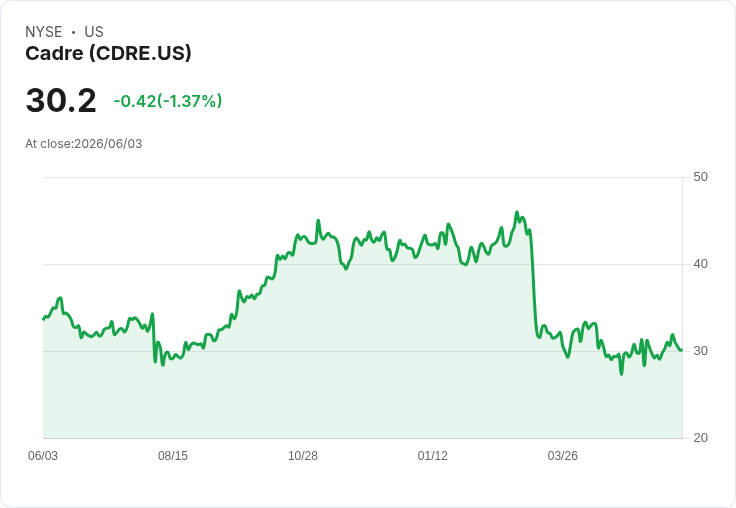Click the chart's highest peak near 46
This screenshot has height=508, width=736.
coord(517,212)
